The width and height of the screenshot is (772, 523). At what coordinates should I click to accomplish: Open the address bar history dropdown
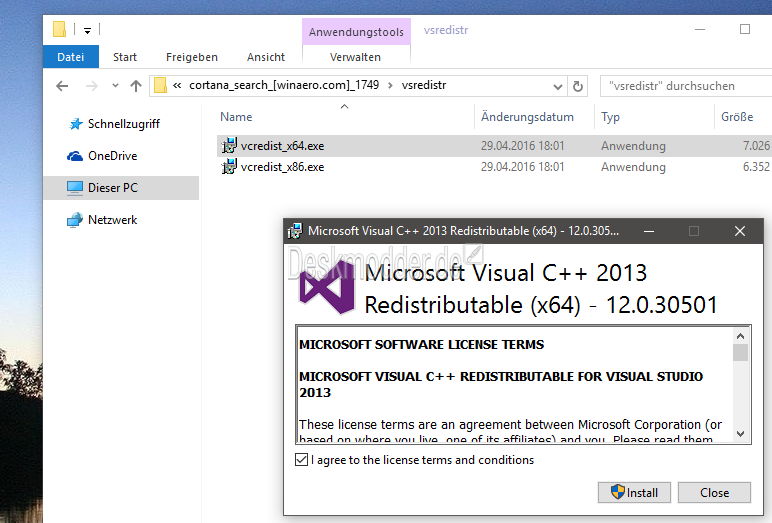pos(557,87)
